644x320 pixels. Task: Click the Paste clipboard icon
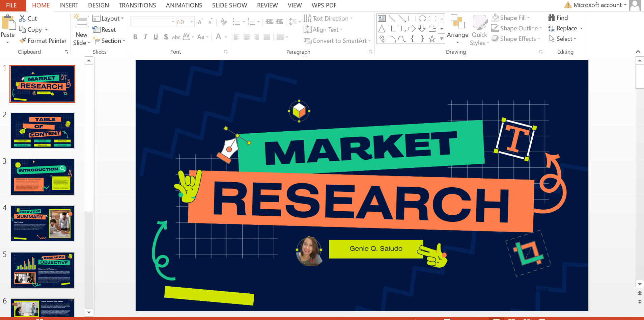point(8,23)
